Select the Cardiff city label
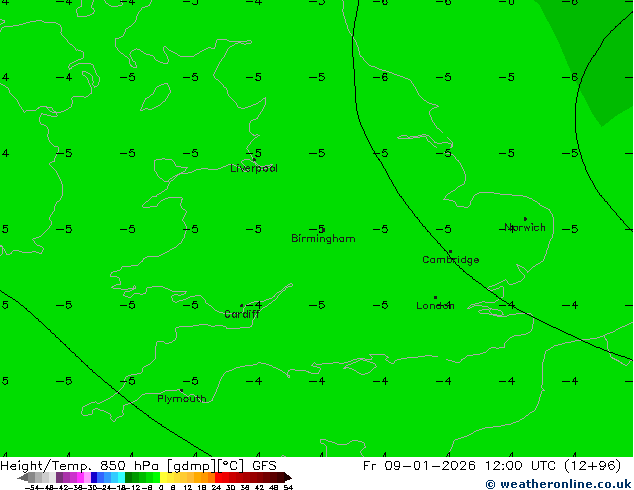The width and height of the screenshot is (634, 490). (242, 314)
